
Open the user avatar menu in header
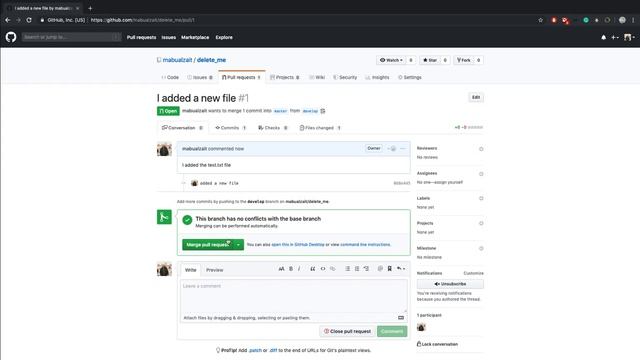coord(629,37)
